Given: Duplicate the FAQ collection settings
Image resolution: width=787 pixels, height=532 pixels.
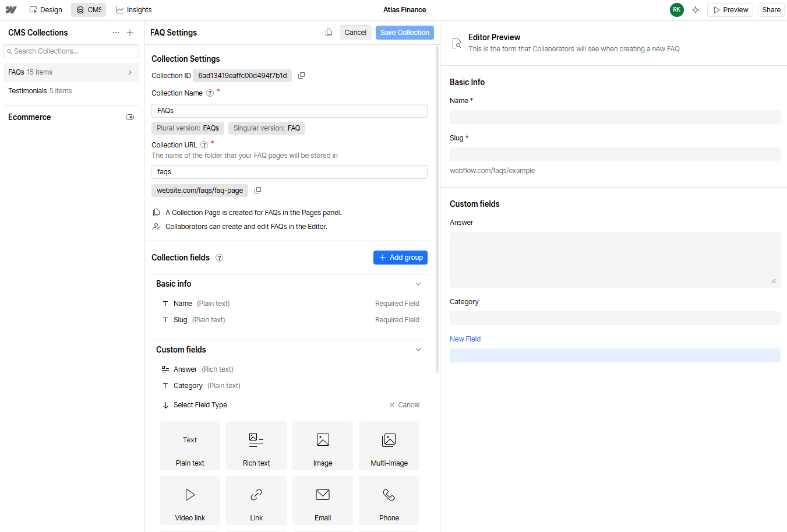Looking at the screenshot, I should tap(329, 33).
